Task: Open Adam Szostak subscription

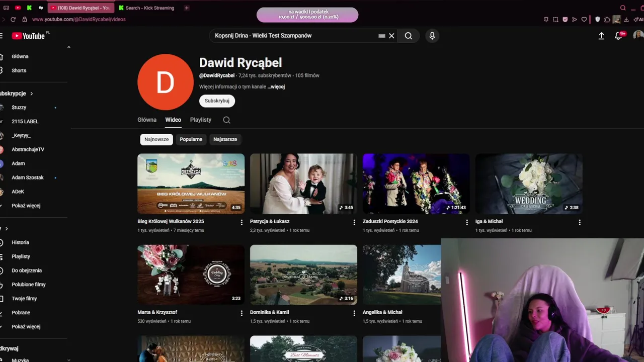Action: click(x=28, y=177)
